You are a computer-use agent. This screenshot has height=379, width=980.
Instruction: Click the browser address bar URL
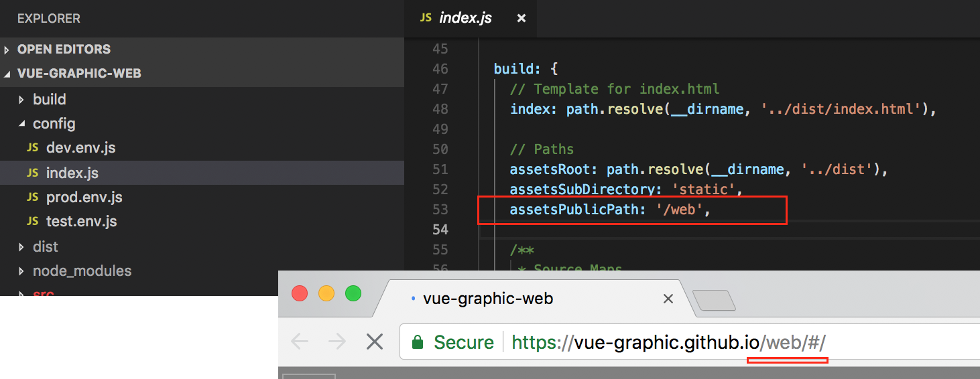click(668, 343)
